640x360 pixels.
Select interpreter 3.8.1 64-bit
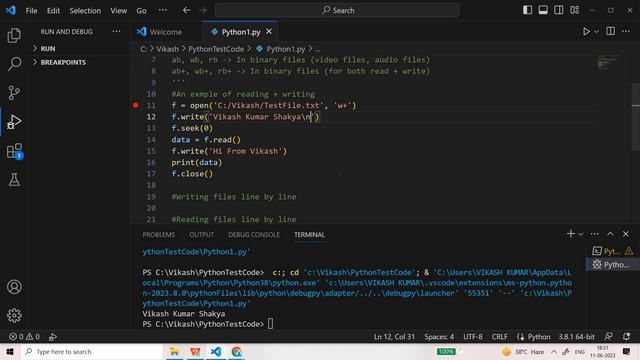tap(576, 337)
